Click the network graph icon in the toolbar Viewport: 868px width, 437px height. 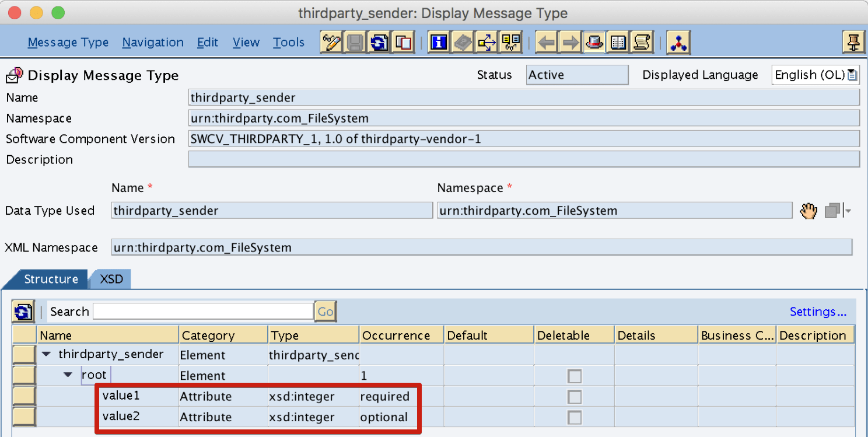678,42
